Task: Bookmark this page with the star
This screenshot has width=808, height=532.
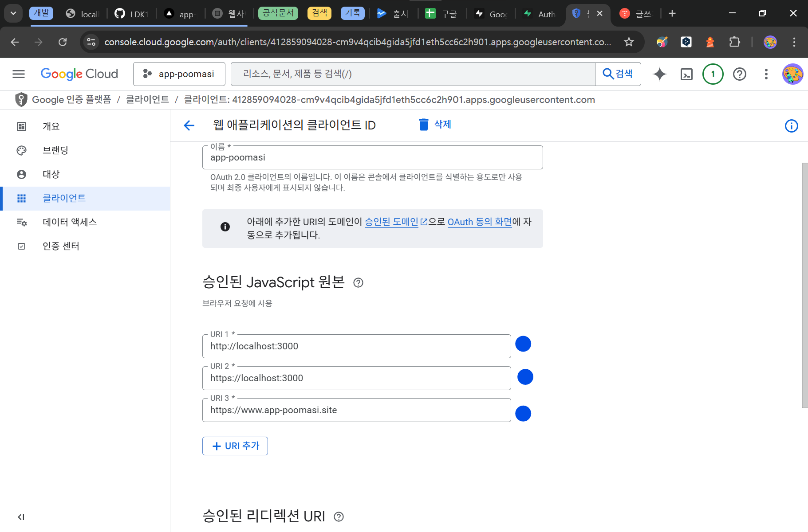Action: (629, 42)
